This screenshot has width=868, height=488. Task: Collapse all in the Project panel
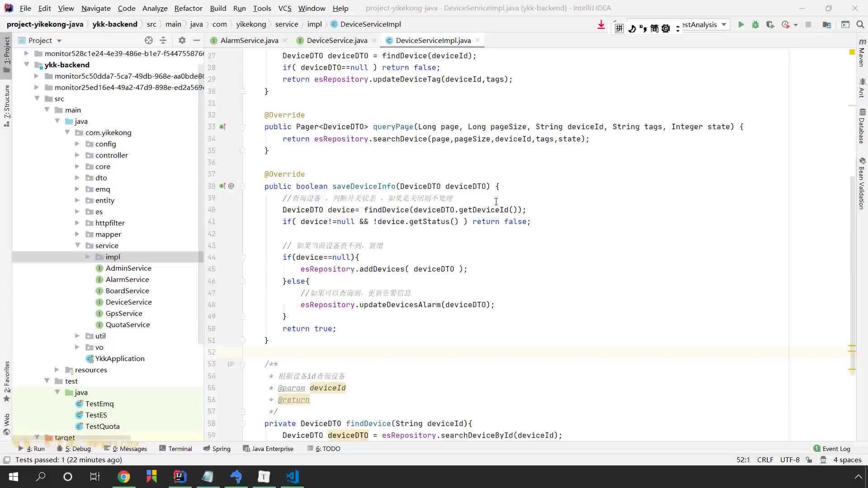point(163,40)
